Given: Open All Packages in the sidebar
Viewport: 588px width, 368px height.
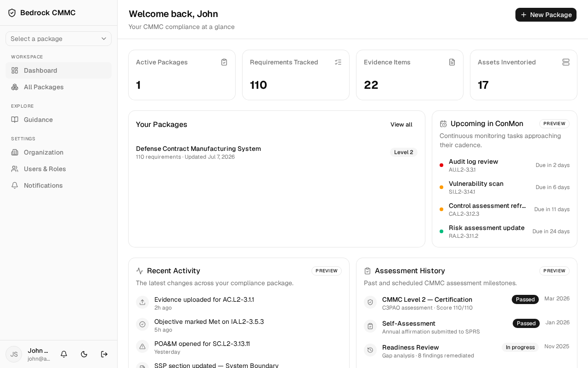Looking at the screenshot, I should click(x=58, y=87).
